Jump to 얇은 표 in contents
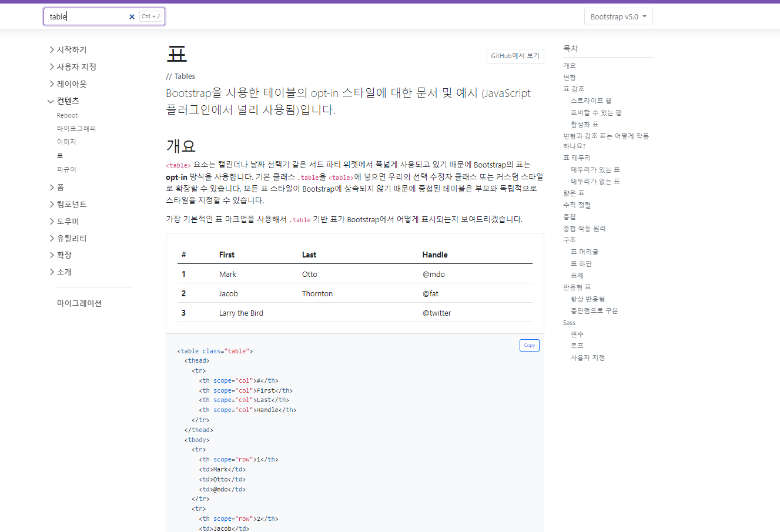Image resolution: width=780 pixels, height=532 pixels. pyautogui.click(x=574, y=193)
